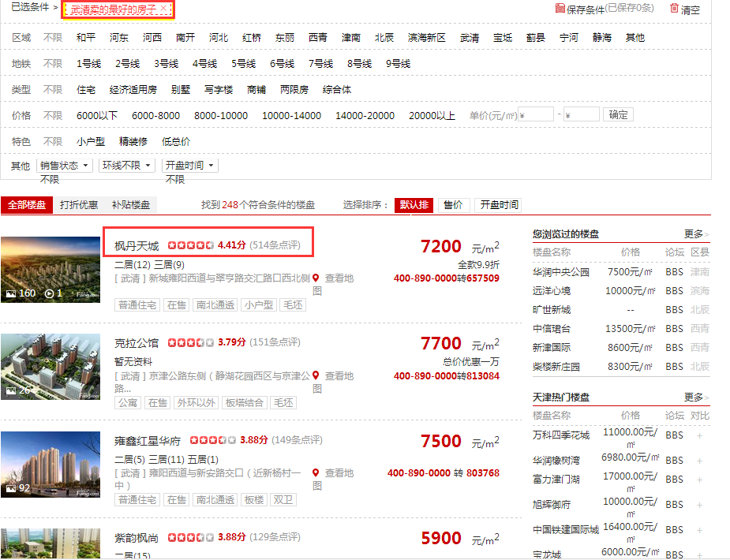730x560 pixels.
Task: Filter by type 别墅
Action: tap(181, 90)
